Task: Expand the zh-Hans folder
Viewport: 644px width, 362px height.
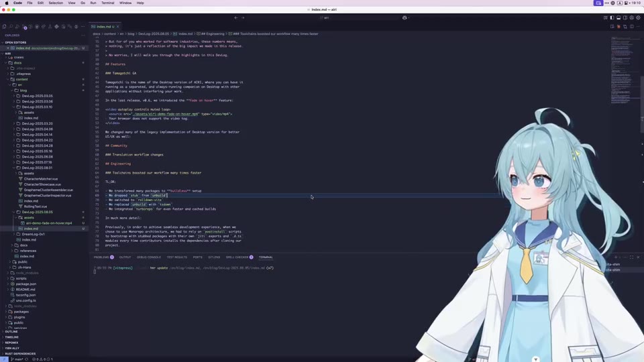Action: 24,267
